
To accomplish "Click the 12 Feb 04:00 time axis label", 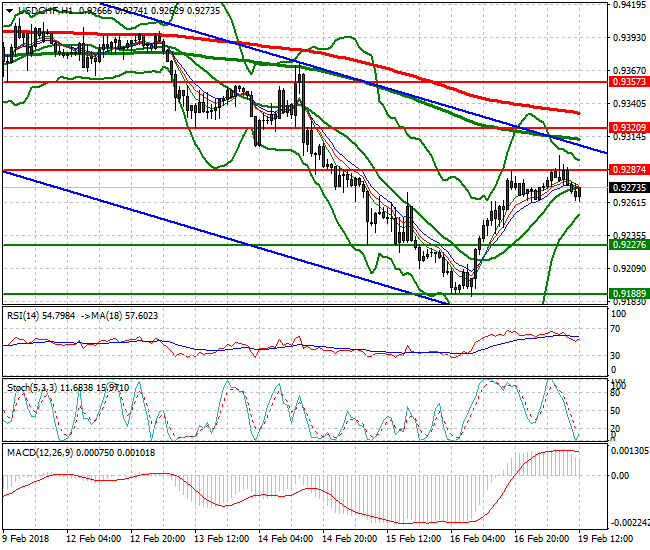I will pyautogui.click(x=94, y=539).
